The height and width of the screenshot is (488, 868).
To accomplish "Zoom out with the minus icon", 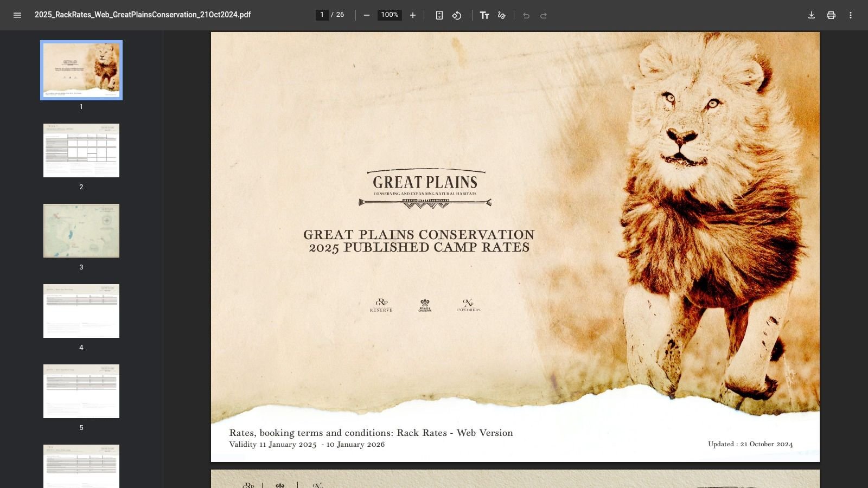I will tap(367, 15).
